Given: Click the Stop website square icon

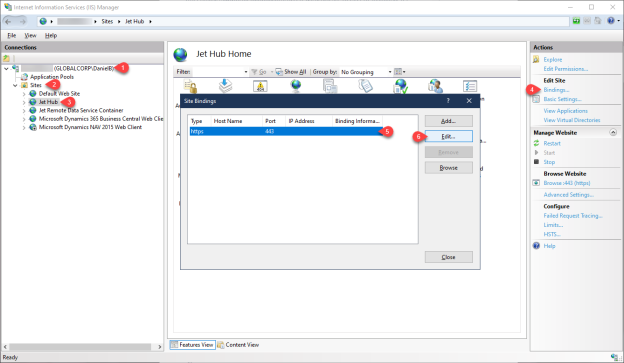Looking at the screenshot, I should click(x=536, y=162).
